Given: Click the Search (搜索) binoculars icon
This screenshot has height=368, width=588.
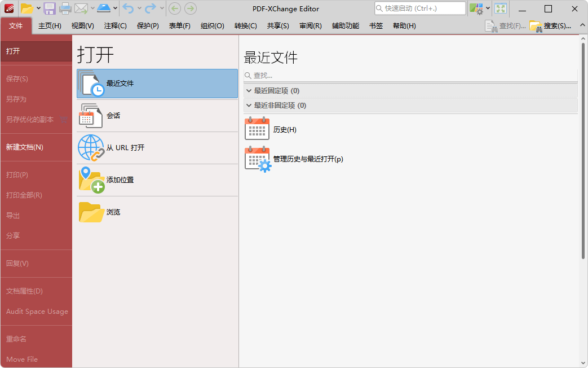Looking at the screenshot, I should [536, 26].
